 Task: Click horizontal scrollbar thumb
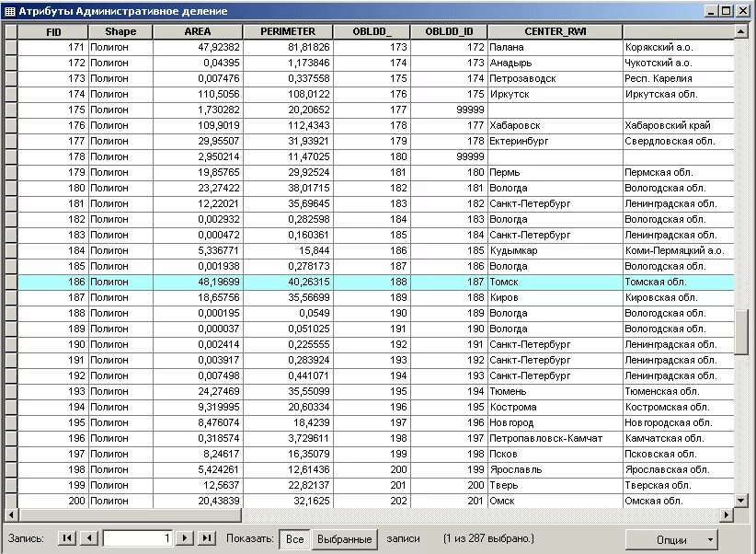point(130,515)
